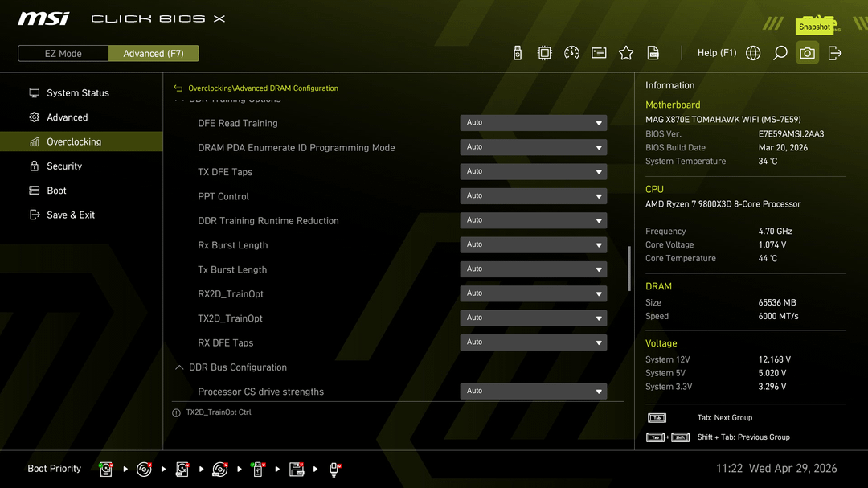Open the search magnifier icon
868x488 pixels.
point(780,53)
